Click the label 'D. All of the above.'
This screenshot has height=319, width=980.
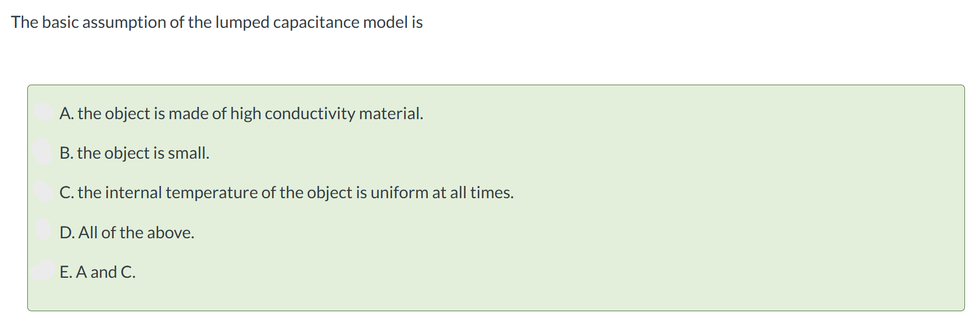127,233
